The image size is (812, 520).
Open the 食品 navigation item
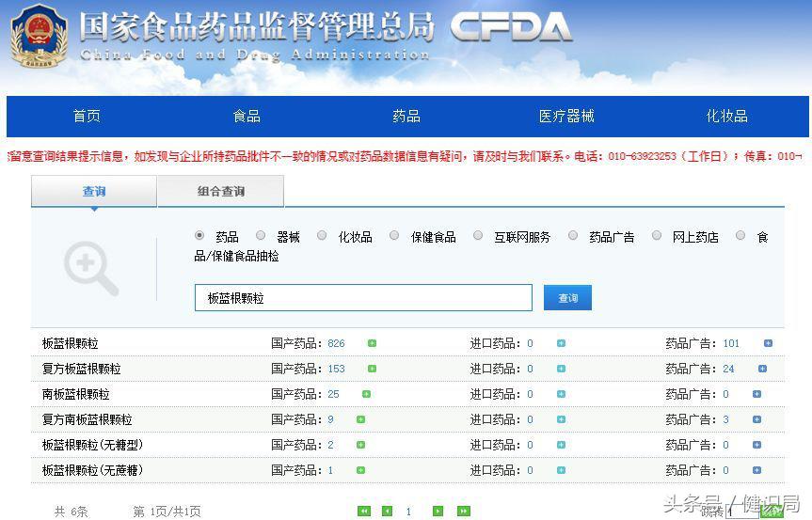247,116
